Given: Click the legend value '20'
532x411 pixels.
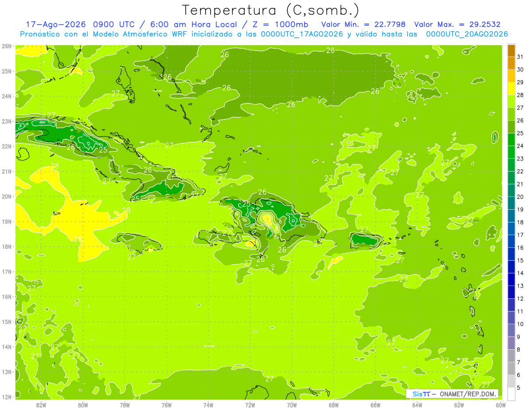Looking at the screenshot, I should [520, 196].
